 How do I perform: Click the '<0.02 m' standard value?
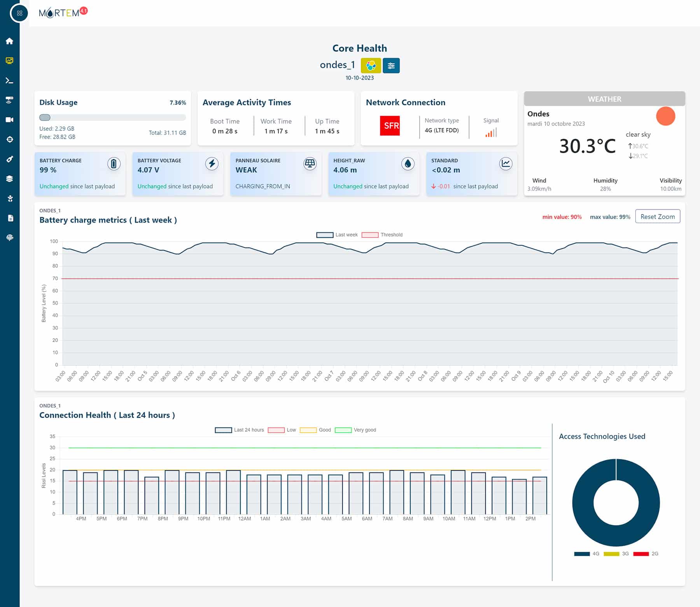point(446,170)
